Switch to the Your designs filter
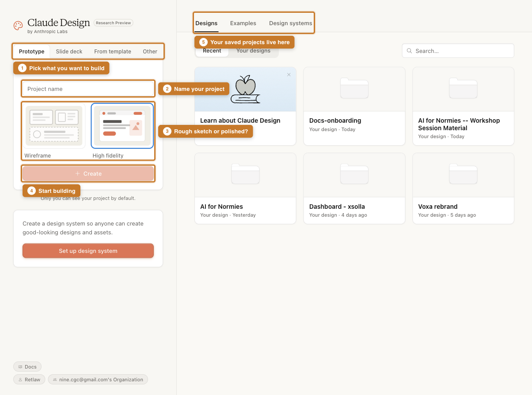 point(253,51)
